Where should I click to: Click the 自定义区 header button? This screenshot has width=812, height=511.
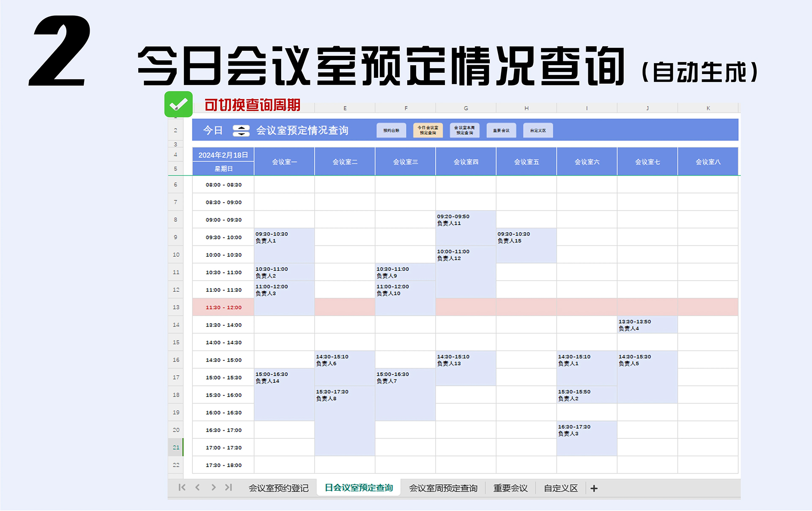tap(538, 131)
